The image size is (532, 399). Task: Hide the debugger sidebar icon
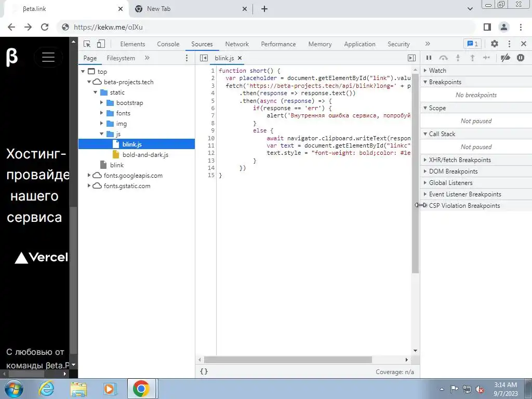click(411, 58)
